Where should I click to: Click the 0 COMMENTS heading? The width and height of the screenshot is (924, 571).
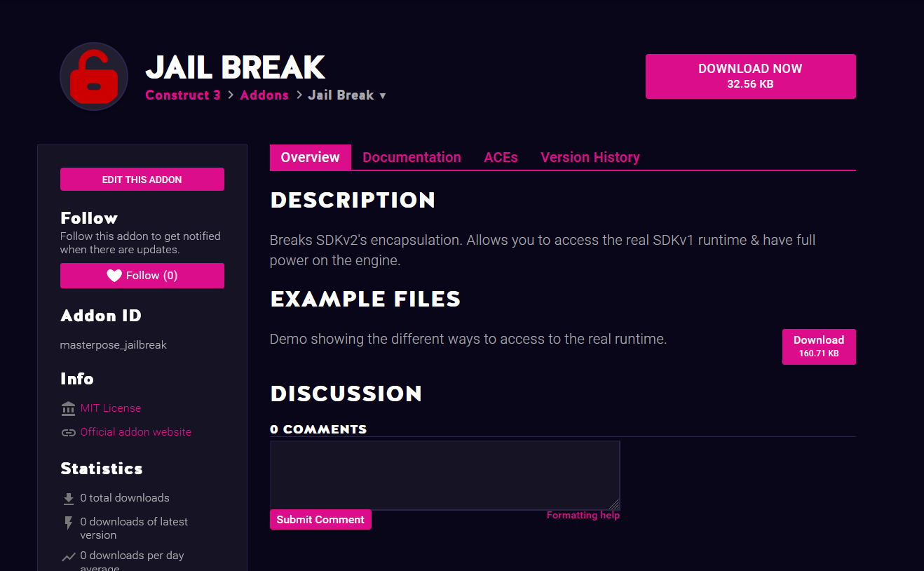click(318, 429)
